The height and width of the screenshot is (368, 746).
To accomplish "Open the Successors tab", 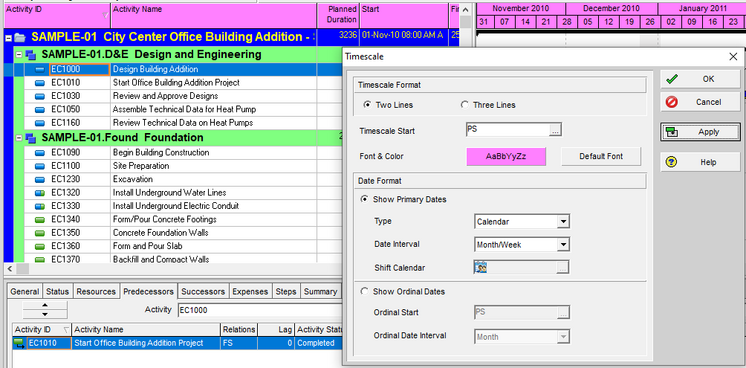I will click(x=203, y=292).
